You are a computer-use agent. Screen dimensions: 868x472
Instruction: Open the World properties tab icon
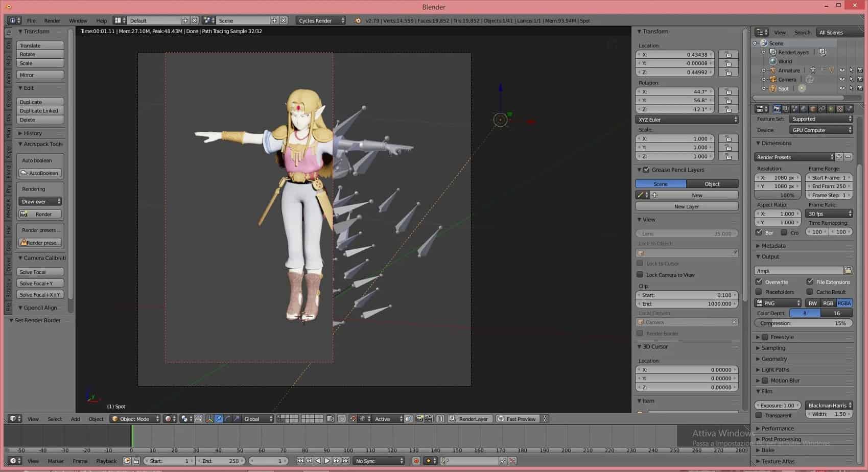pyautogui.click(x=804, y=109)
